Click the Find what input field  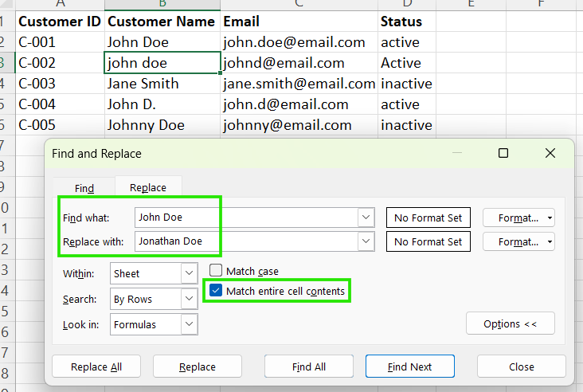click(247, 218)
